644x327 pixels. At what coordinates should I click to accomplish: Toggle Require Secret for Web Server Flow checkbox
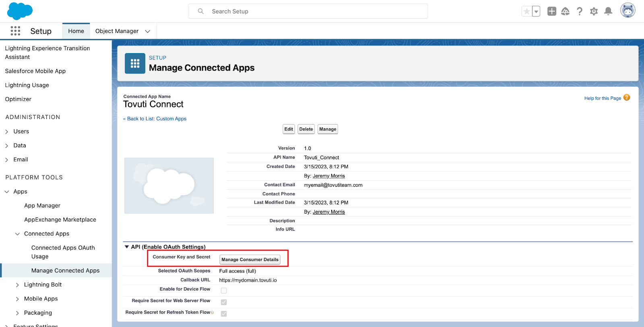point(224,302)
